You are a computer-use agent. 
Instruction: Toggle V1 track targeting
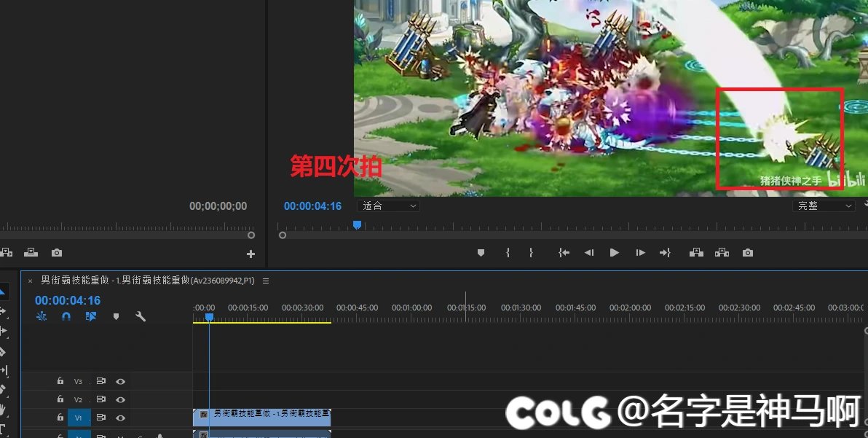[79, 418]
